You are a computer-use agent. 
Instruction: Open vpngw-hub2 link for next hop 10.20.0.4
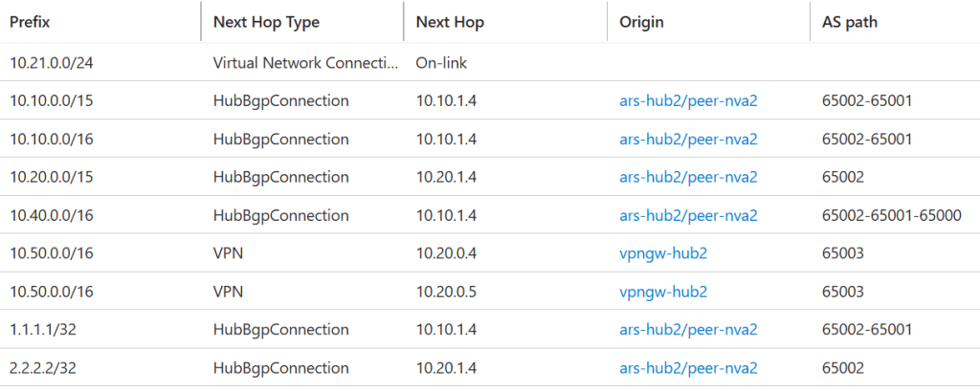point(663,253)
